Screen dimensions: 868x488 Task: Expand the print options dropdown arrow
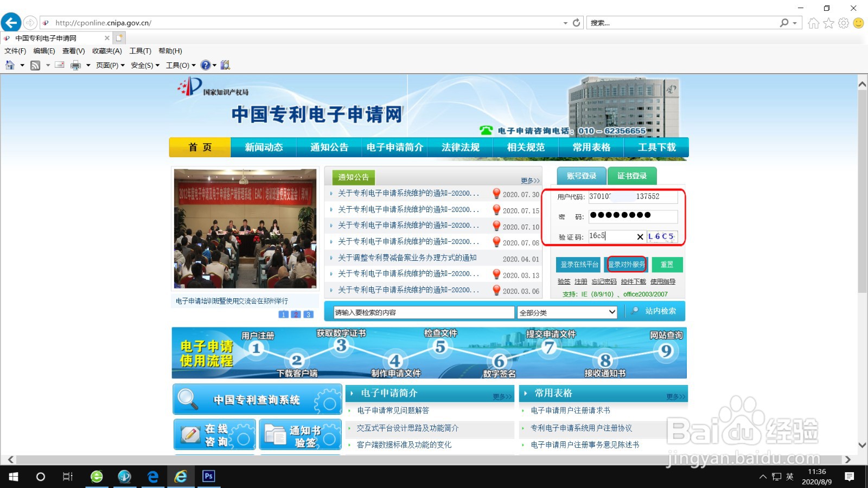coord(88,65)
